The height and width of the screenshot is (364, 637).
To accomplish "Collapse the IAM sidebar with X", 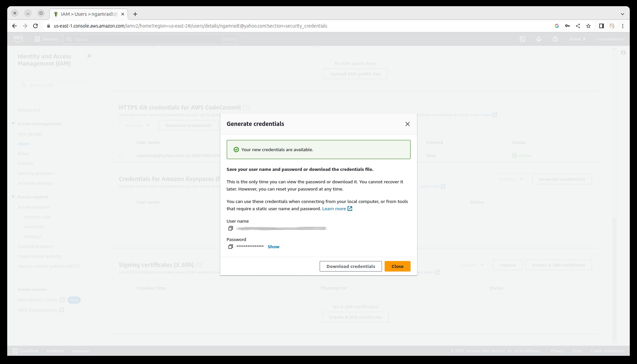I will tap(89, 56).
